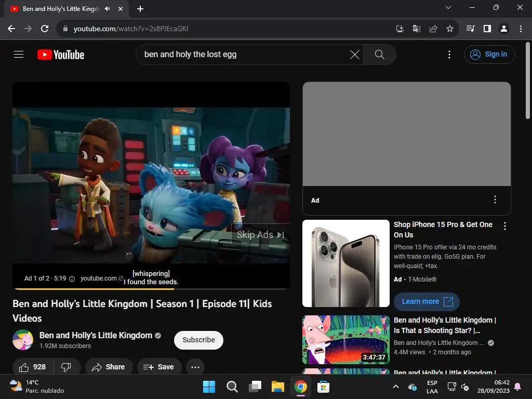Image resolution: width=532 pixels, height=399 pixels.
Task: Open Is That a Shooting Star video title
Action: click(x=445, y=325)
